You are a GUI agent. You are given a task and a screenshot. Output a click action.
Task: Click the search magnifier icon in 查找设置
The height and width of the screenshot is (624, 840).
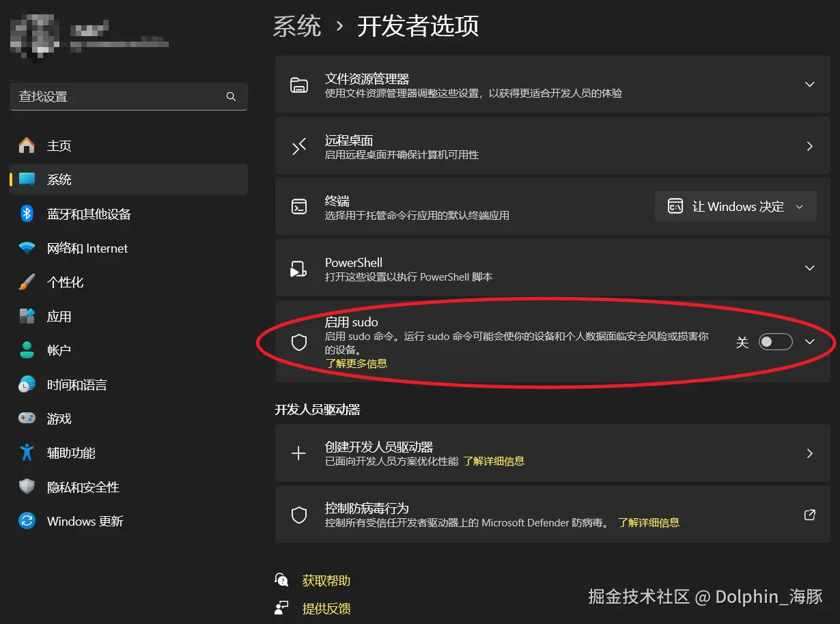[231, 97]
